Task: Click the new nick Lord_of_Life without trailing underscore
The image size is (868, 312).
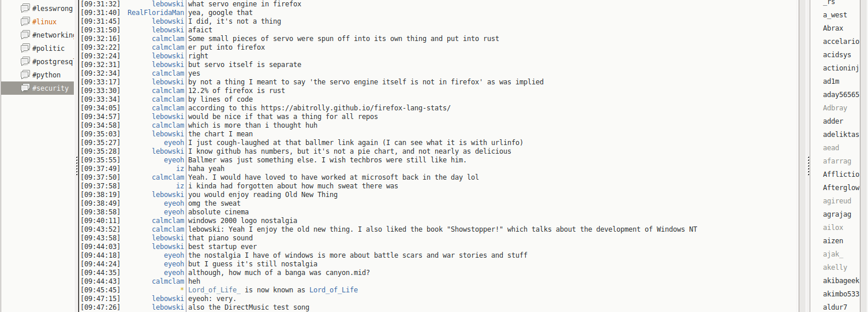Action: pyautogui.click(x=333, y=290)
